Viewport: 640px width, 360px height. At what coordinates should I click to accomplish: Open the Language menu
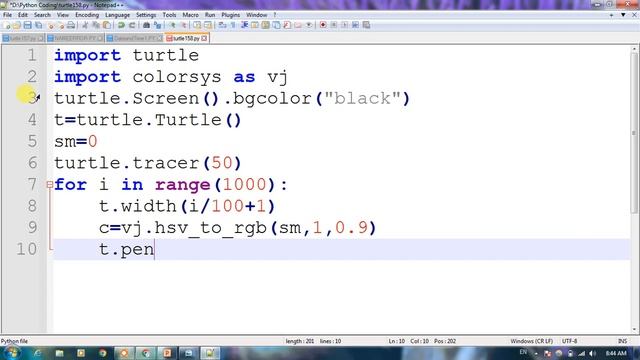(117, 15)
